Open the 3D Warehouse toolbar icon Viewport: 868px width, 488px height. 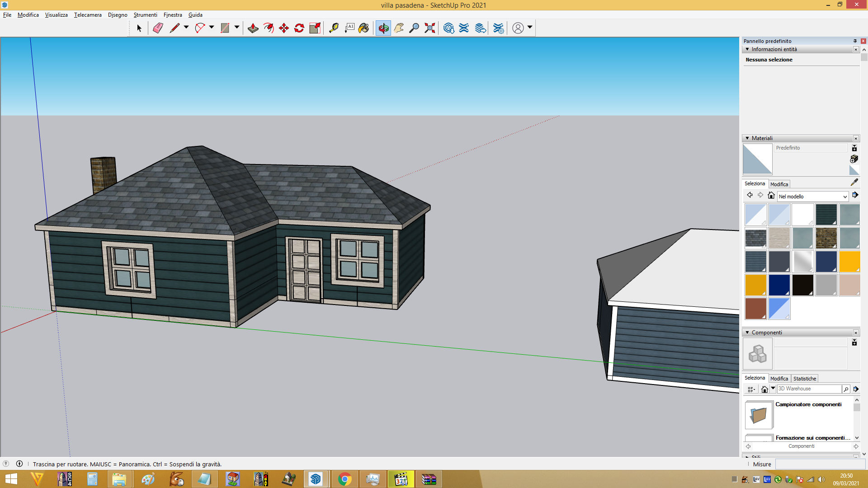tap(448, 28)
